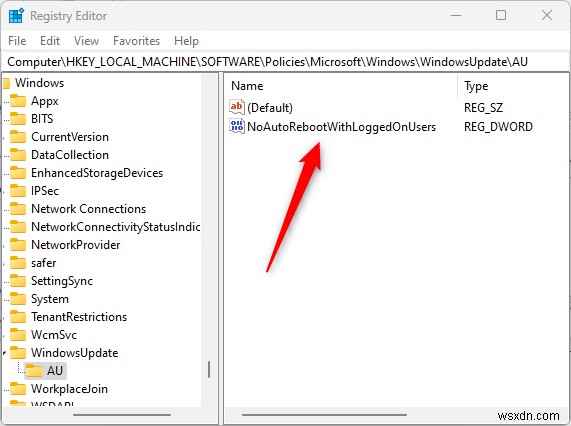
Task: Select DataCollection key label
Action: [70, 155]
